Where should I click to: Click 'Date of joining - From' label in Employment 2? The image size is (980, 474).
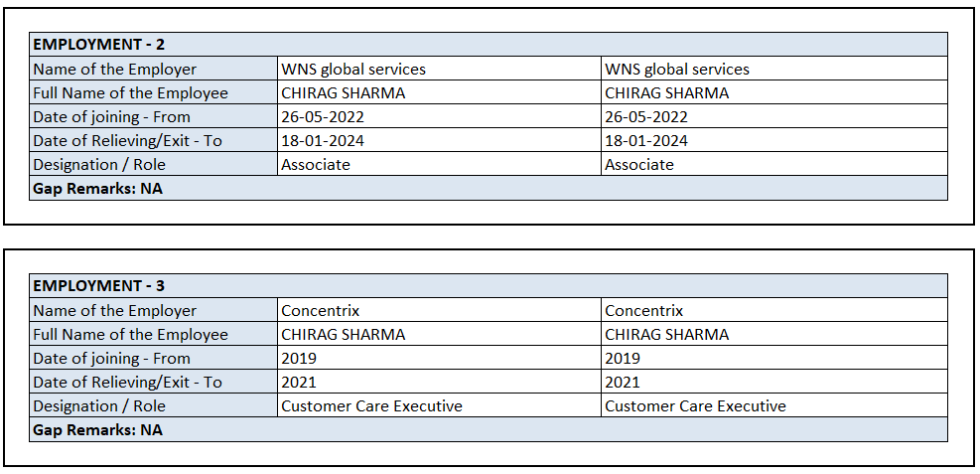[111, 117]
